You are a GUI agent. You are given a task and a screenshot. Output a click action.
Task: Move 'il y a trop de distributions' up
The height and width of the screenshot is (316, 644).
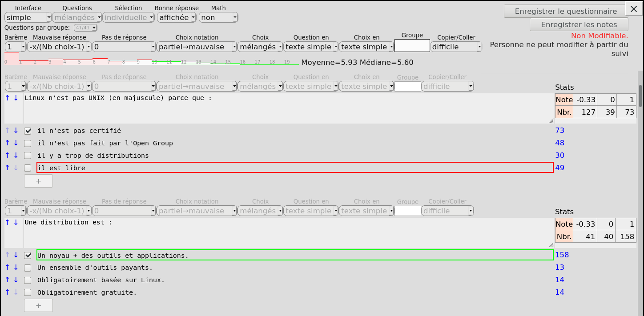[x=7, y=156]
